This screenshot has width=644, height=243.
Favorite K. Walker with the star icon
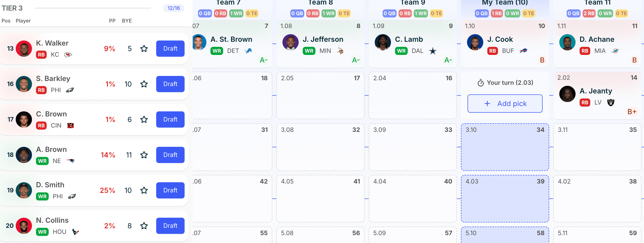pos(144,49)
